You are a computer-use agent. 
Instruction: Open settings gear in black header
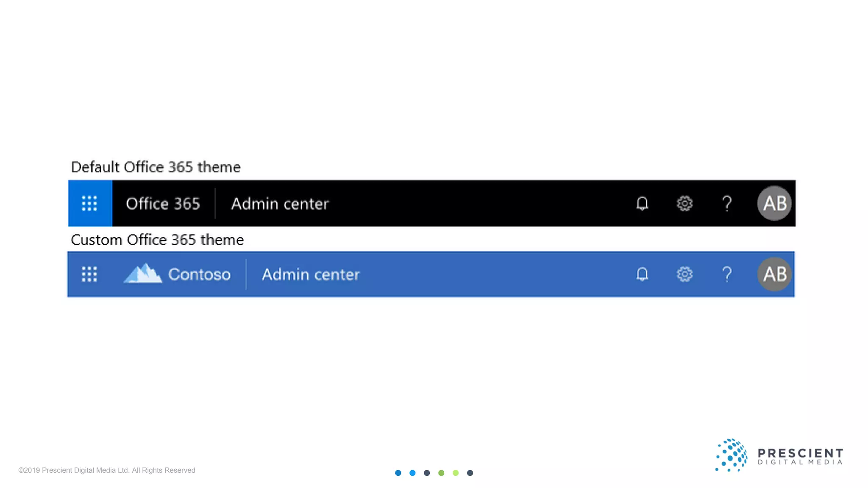click(684, 203)
